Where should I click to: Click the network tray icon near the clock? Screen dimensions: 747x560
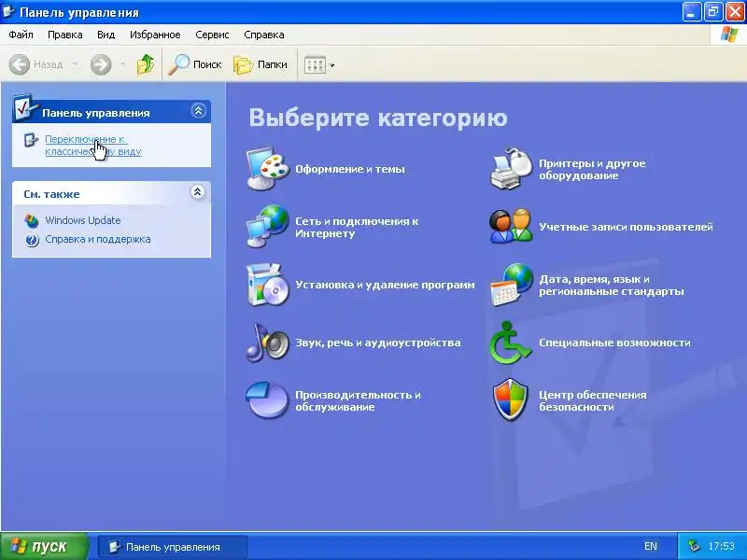coord(694,546)
